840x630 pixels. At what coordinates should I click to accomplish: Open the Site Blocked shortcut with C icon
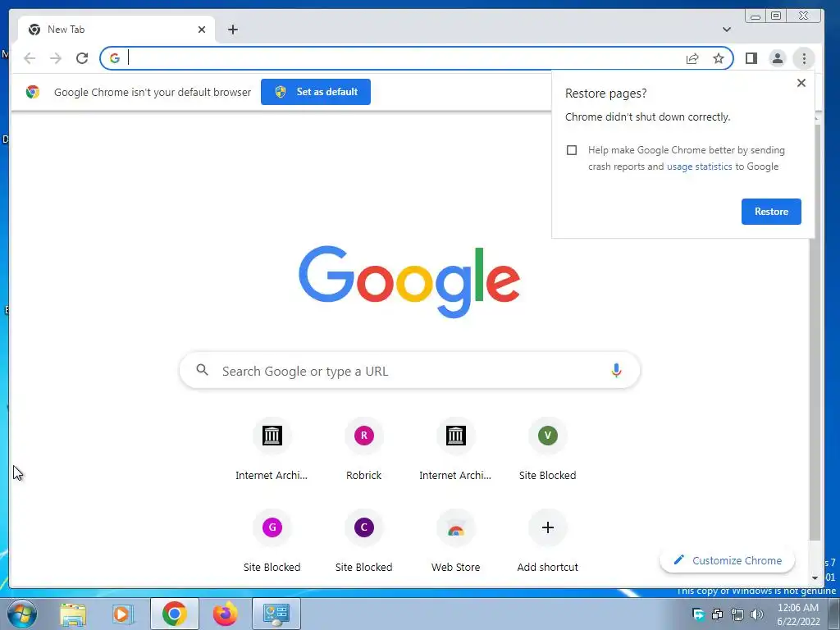(x=363, y=541)
